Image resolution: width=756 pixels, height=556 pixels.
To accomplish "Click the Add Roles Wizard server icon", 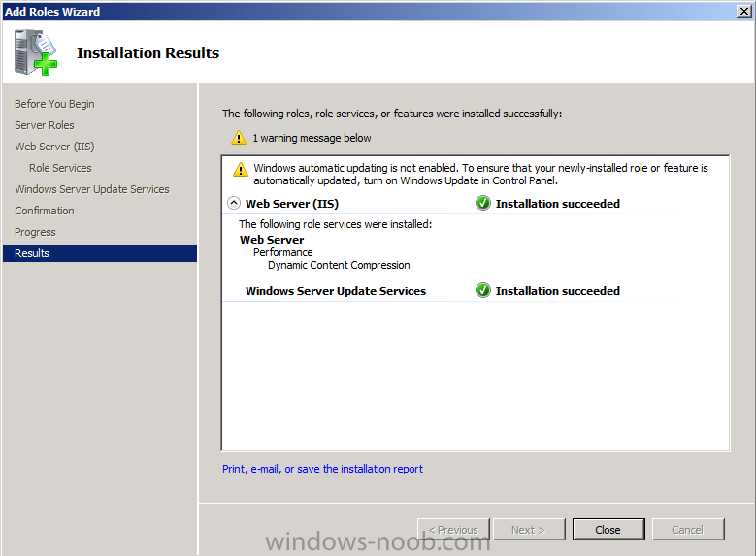I will click(x=35, y=52).
